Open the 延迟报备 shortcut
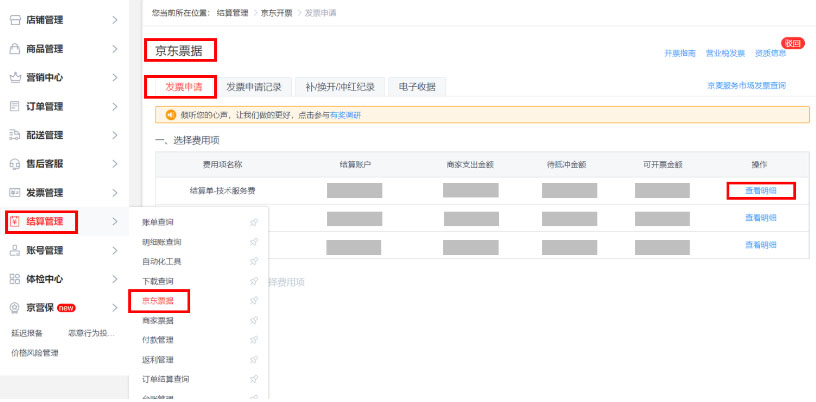This screenshot has width=816, height=402. (27, 333)
